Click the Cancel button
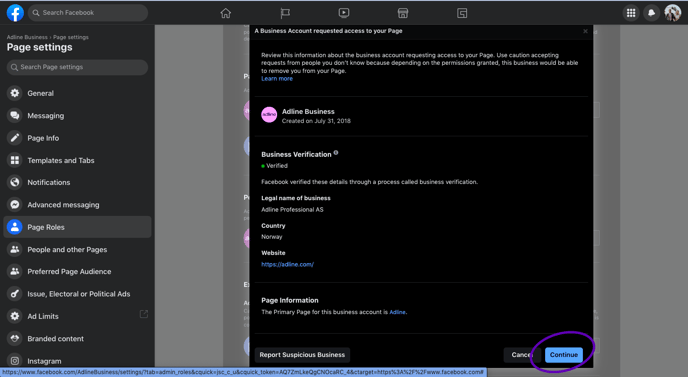Screen dimensions: 688x377 pos(522,355)
